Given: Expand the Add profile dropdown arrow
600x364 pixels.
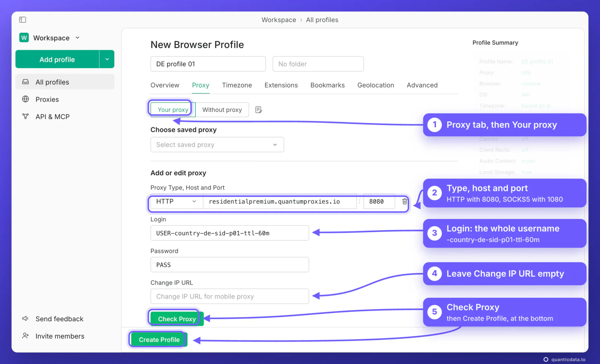Looking at the screenshot, I should 107,59.
